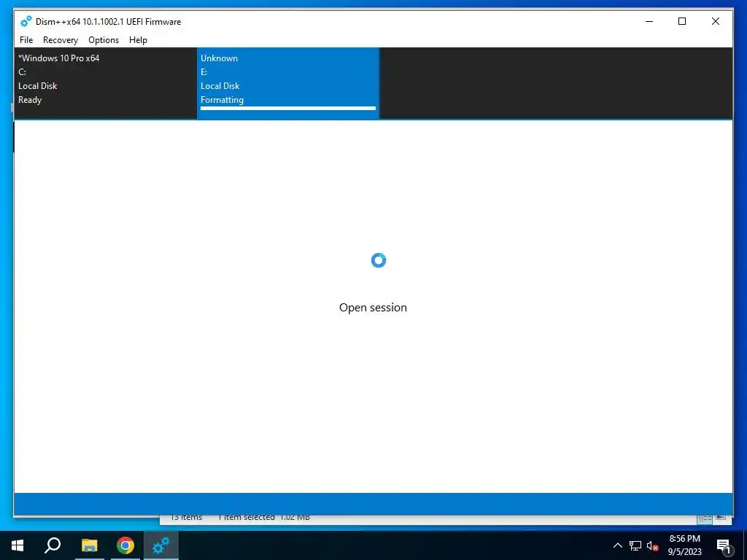Click "Formatting" status label in the E: tile

(x=222, y=100)
